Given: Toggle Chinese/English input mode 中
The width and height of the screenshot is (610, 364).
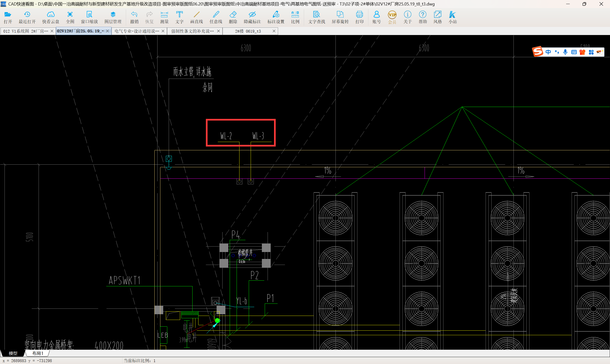Looking at the screenshot, I should (548, 52).
